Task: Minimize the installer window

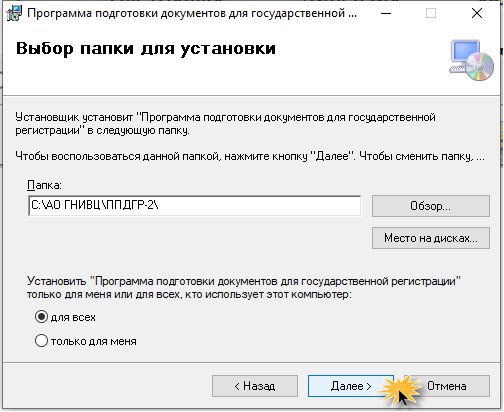Action: point(386,14)
